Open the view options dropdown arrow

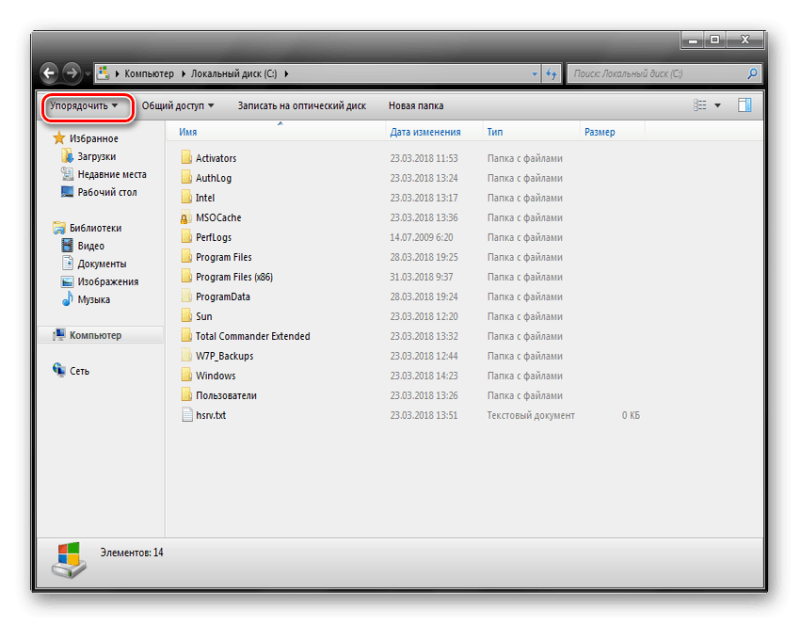pyautogui.click(x=717, y=105)
